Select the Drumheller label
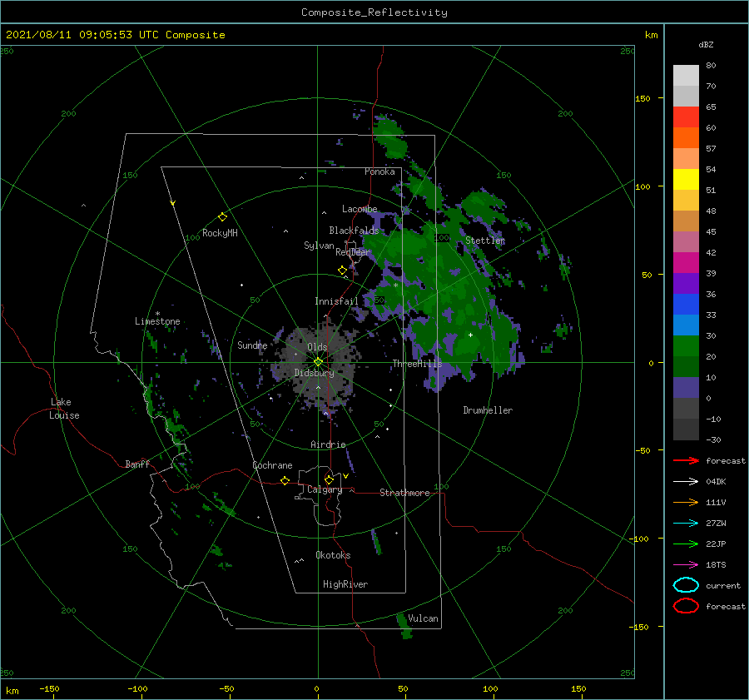The width and height of the screenshot is (749, 700). click(488, 410)
